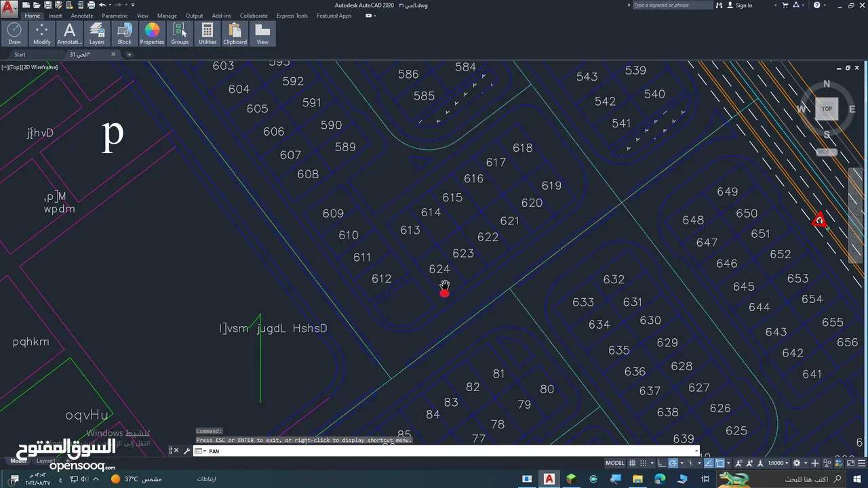Screen dimensions: 868x488
Task: Open the Object Snap settings dropdown arrow
Action: coord(728,463)
